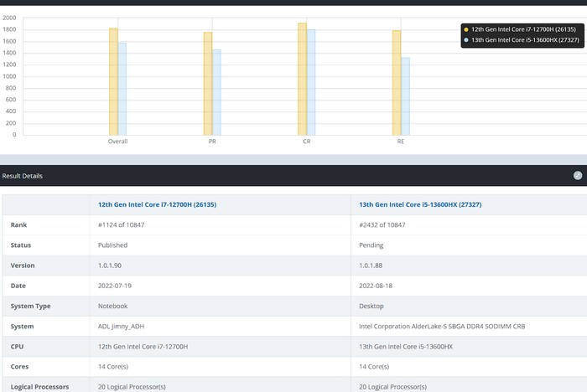Click the Result Details panel title
The image size is (587, 392).
[x=23, y=176]
